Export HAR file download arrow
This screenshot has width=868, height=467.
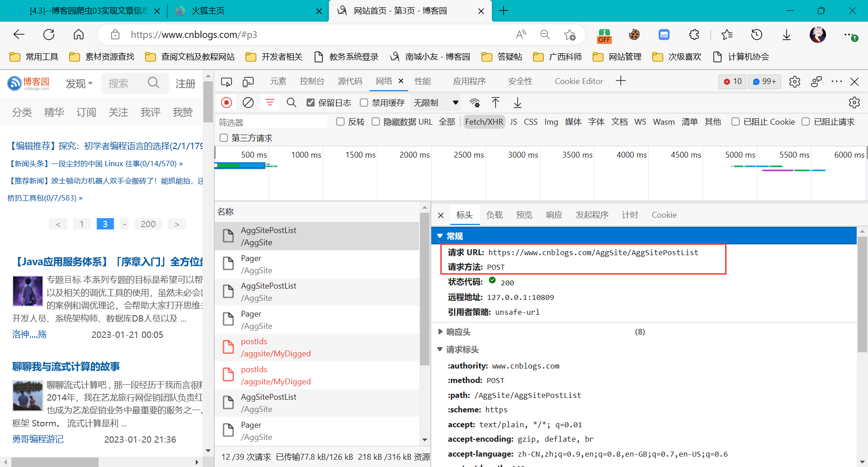pos(518,103)
